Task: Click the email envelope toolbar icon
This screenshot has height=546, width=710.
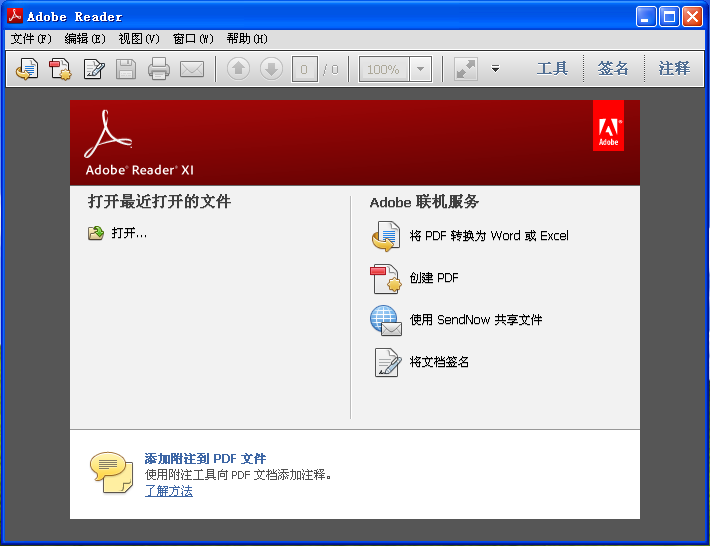Action: [x=192, y=69]
